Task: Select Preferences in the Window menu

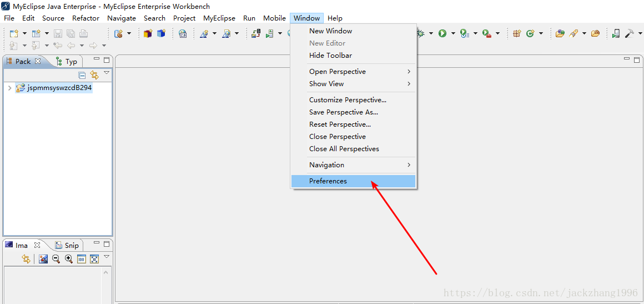Action: [353, 181]
